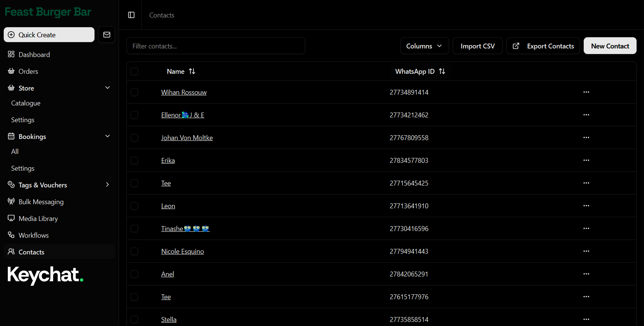Open the Media Library
Screen dimensions: 644x326
(38, 218)
